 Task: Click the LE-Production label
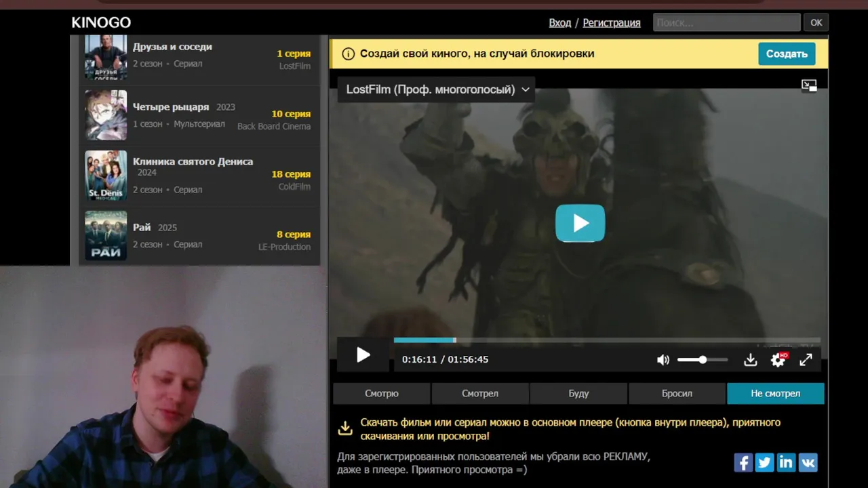click(x=284, y=247)
